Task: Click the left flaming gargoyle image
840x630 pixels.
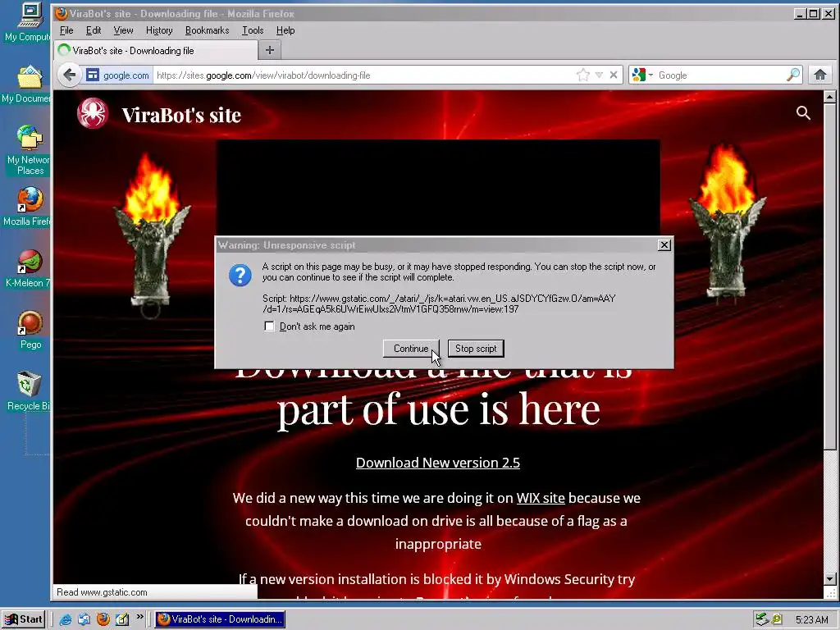Action: pos(152,235)
